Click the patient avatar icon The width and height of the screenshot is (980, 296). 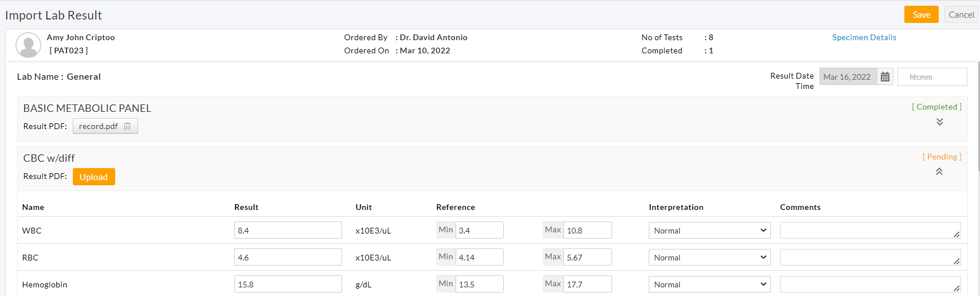[x=28, y=45]
